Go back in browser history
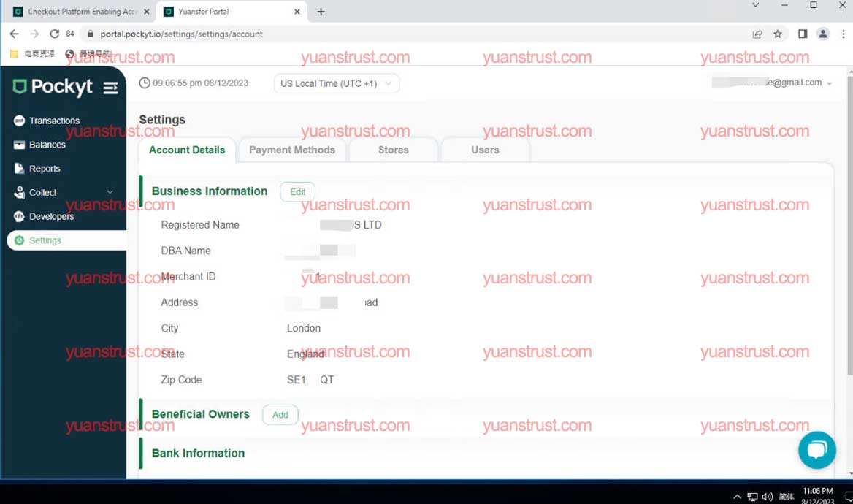Screen dimensions: 853x504 14,34
